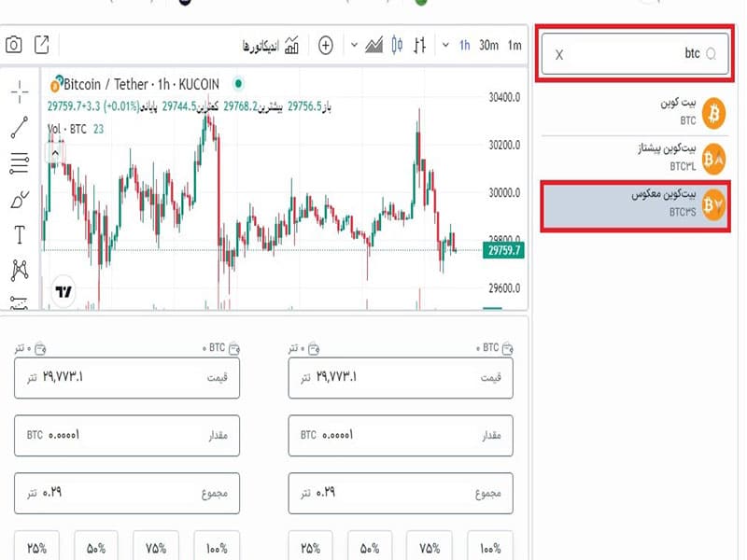Click the search magnifier icon
This screenshot has height=560, width=747.
point(712,54)
